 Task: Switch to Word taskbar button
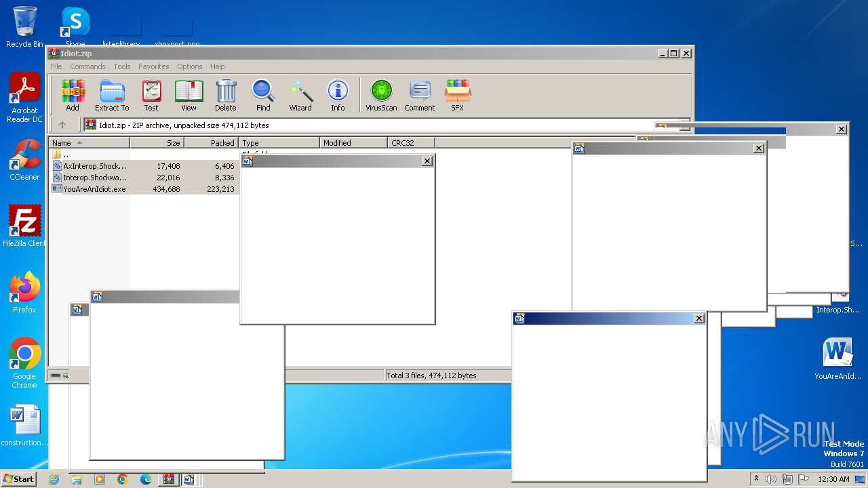(189, 479)
